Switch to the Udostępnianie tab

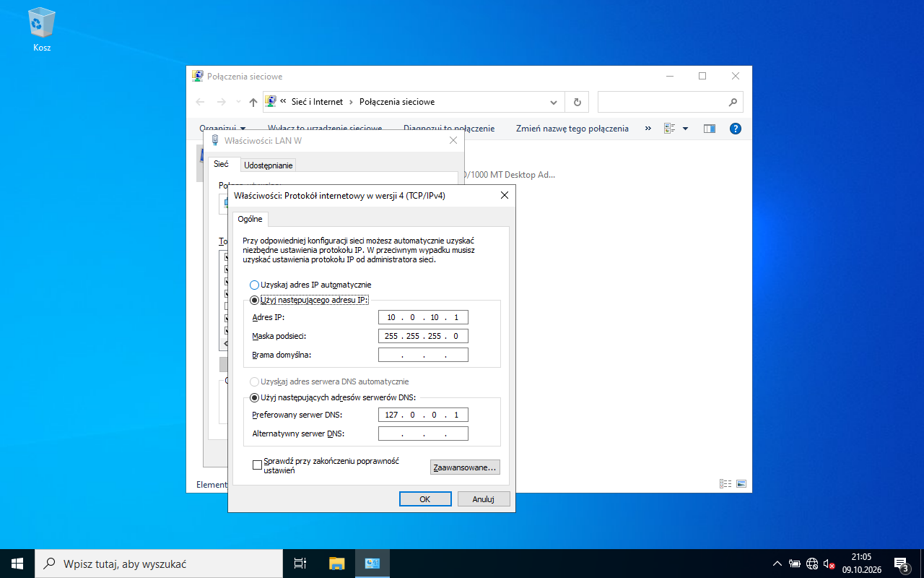coord(269,165)
